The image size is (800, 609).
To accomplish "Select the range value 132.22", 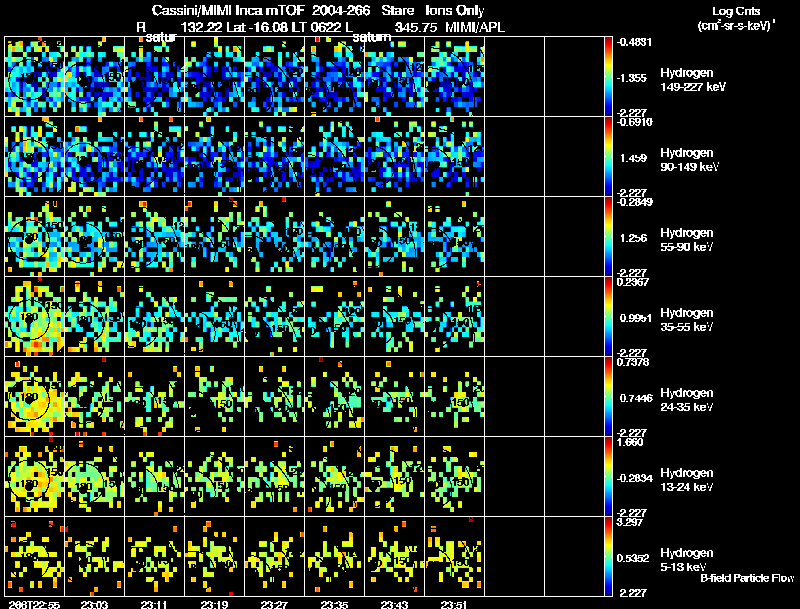I will tap(202, 27).
